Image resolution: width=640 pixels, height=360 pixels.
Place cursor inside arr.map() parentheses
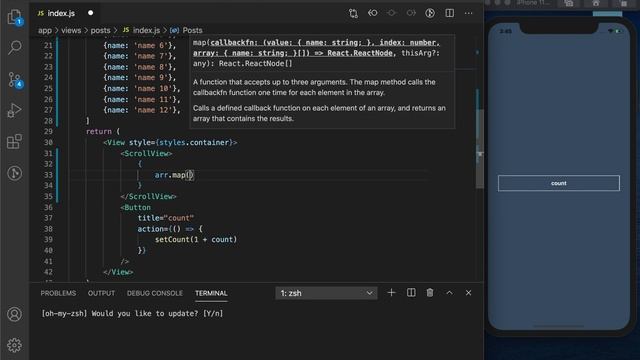click(x=189, y=175)
